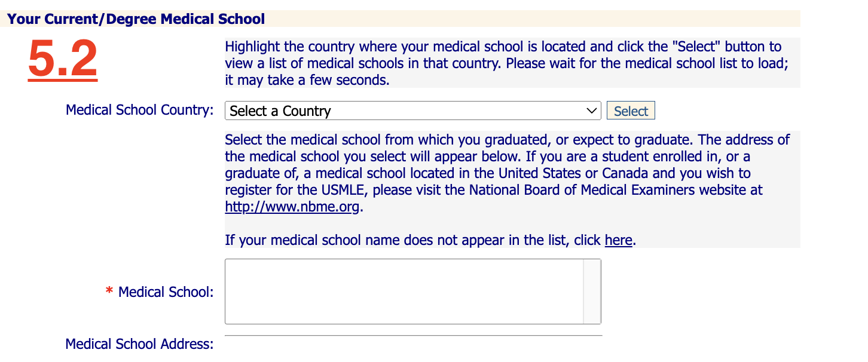
Task: Click the Select button beside the country list
Action: click(631, 111)
